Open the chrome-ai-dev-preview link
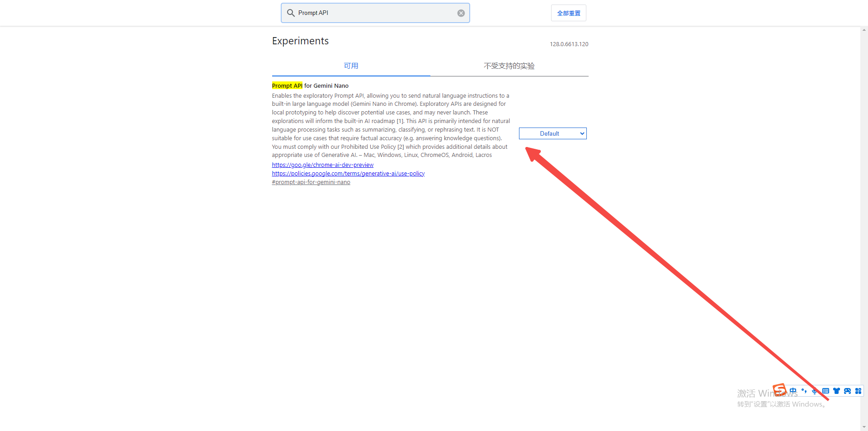This screenshot has height=431, width=868. (x=323, y=165)
